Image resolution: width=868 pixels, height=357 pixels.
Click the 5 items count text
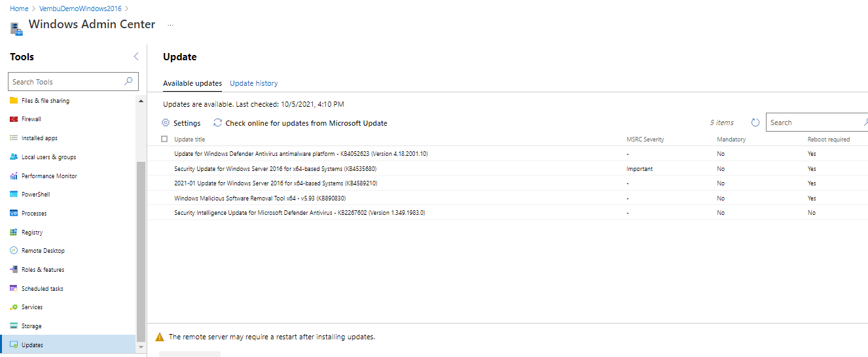[x=722, y=122]
